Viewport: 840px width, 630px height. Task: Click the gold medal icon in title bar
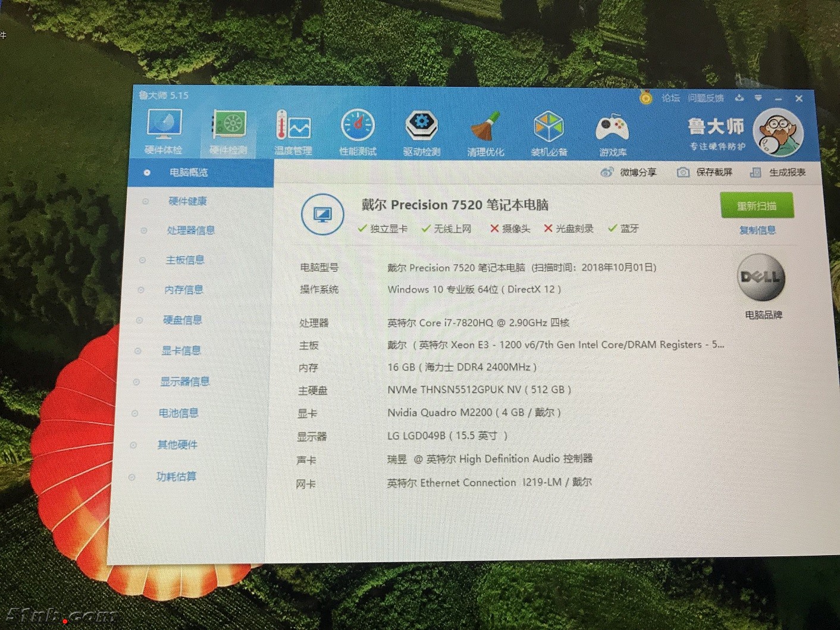coord(645,97)
